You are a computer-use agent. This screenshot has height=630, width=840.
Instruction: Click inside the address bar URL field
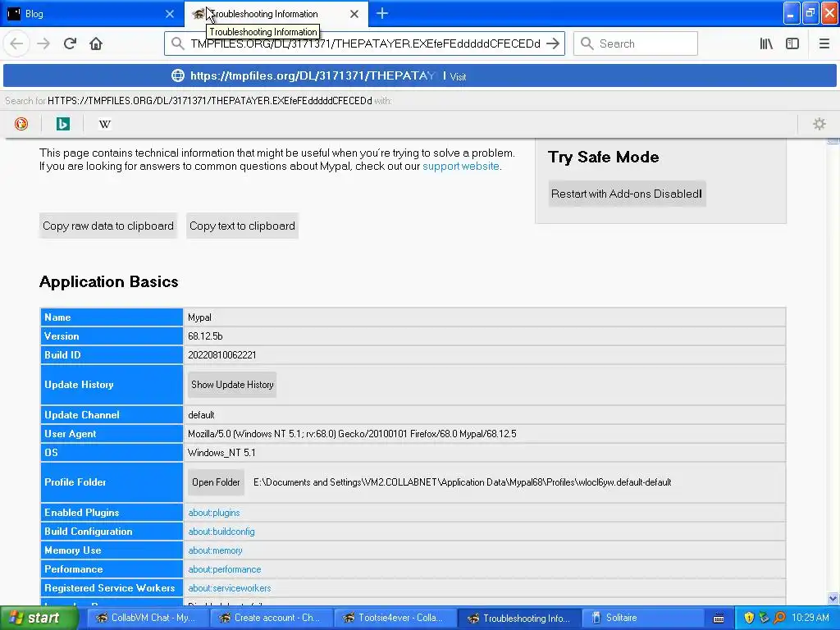pos(365,43)
